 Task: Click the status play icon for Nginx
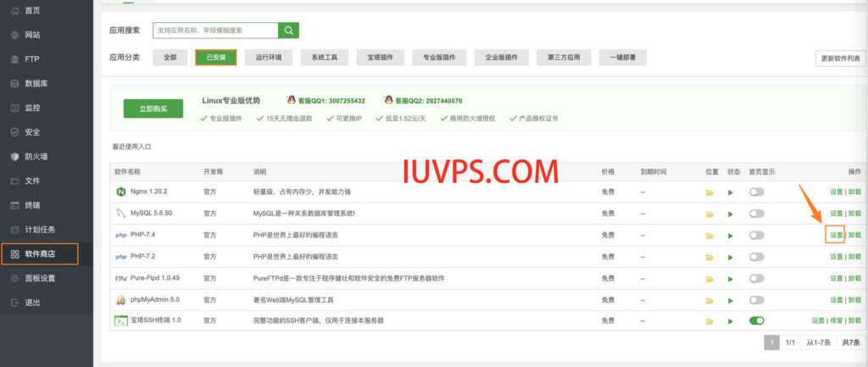(731, 192)
